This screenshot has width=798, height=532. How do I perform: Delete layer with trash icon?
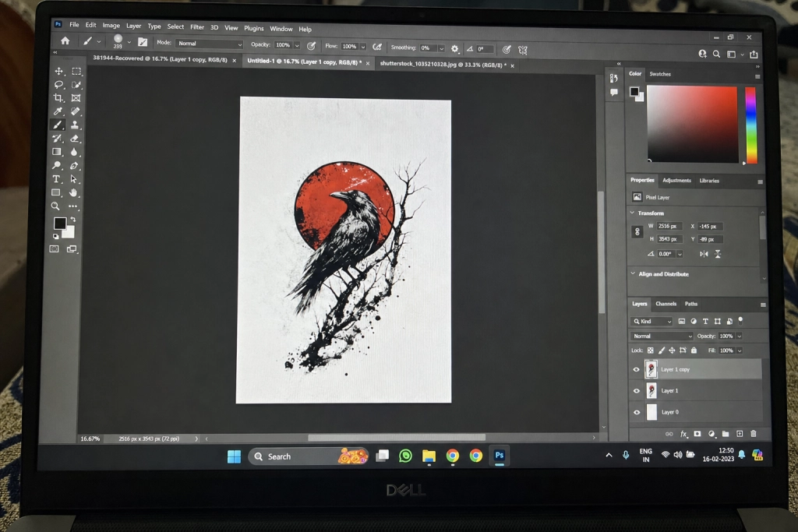(754, 434)
